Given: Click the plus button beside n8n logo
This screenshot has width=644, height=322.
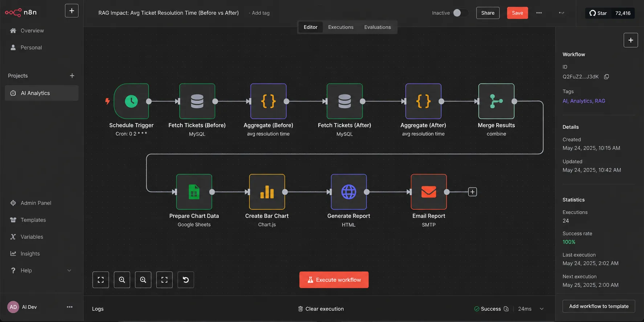Looking at the screenshot, I should pyautogui.click(x=72, y=11).
